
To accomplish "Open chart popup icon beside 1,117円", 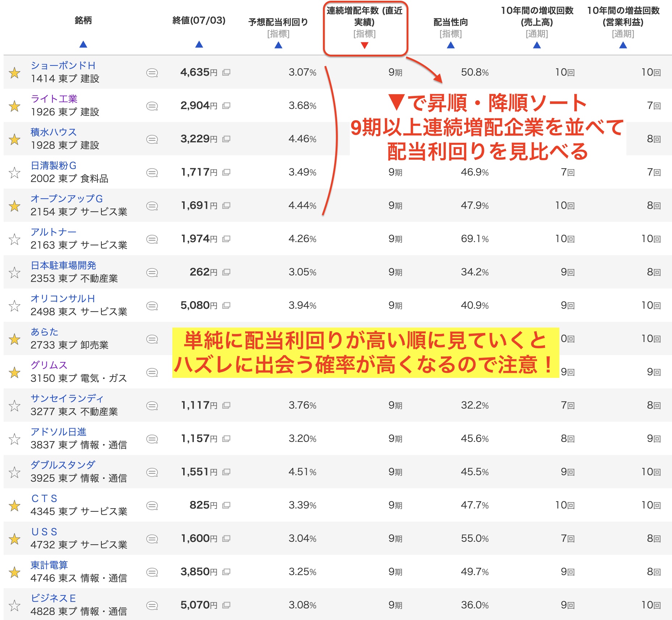I will click(x=226, y=405).
